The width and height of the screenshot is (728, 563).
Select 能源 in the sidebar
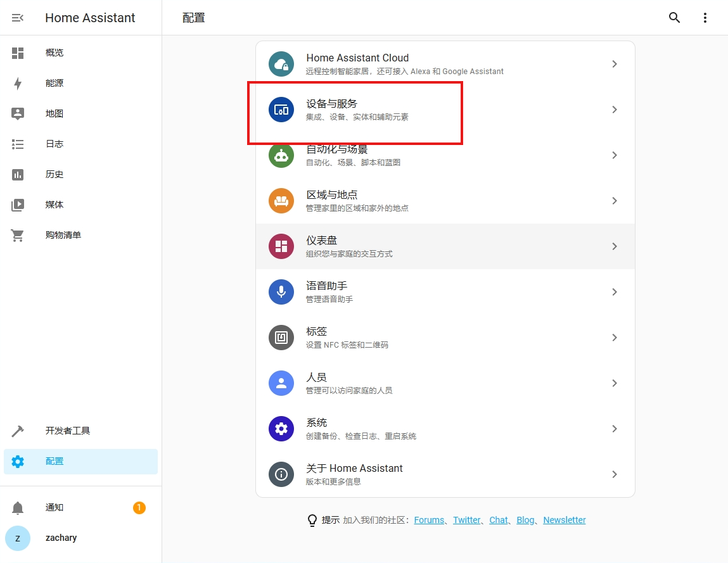(x=54, y=83)
